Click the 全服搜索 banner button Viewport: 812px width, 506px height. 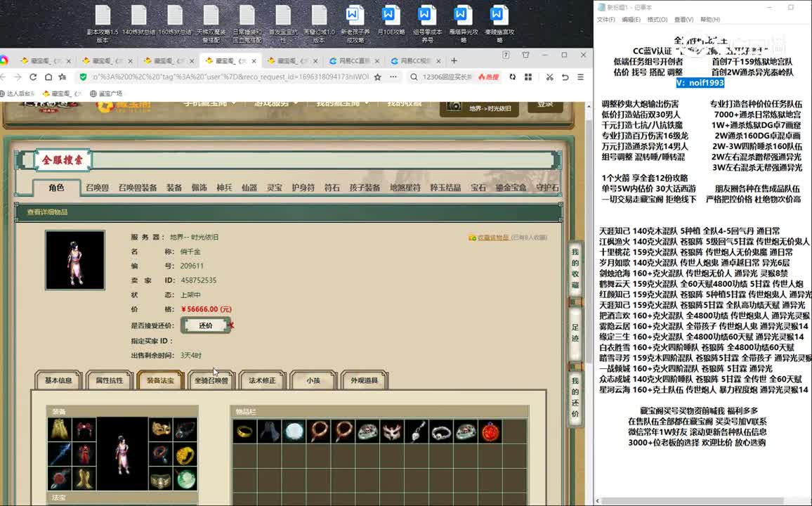point(63,160)
